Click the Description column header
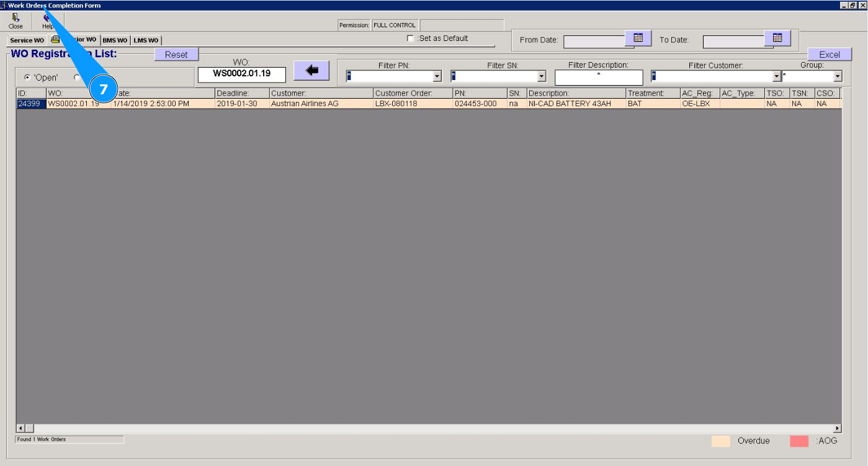This screenshot has height=466, width=868. [x=576, y=94]
